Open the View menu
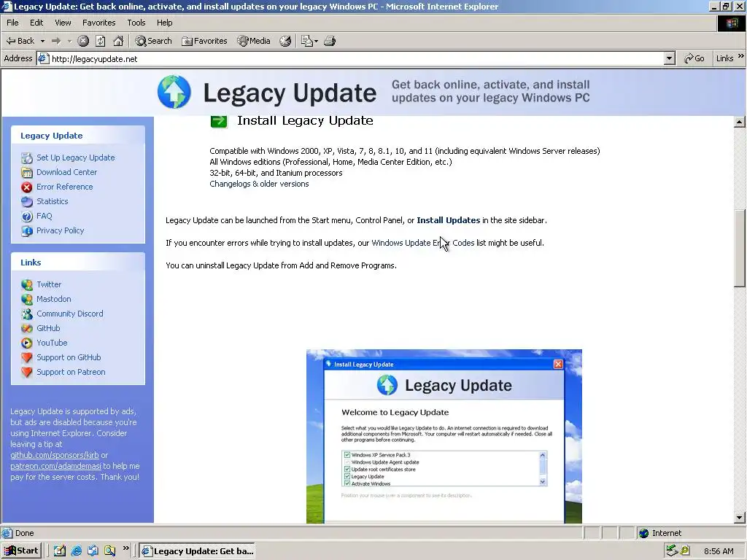 [x=63, y=23]
